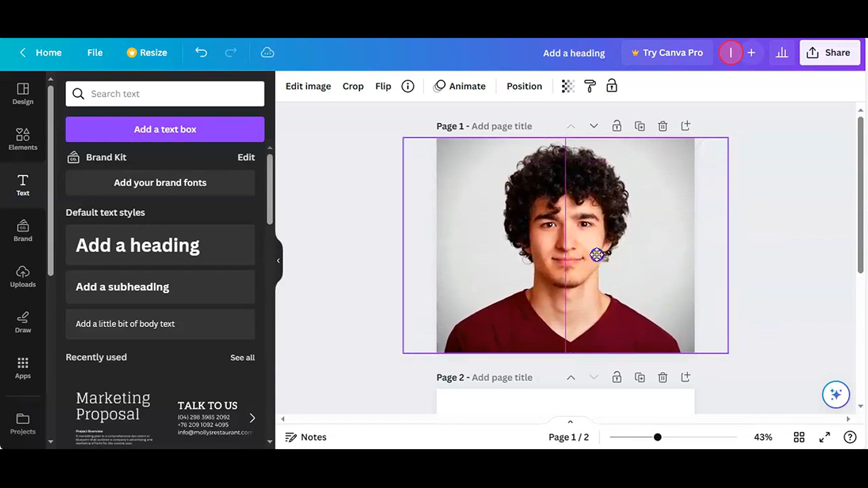
Task: Click Add your brand fonts
Action: (x=160, y=183)
